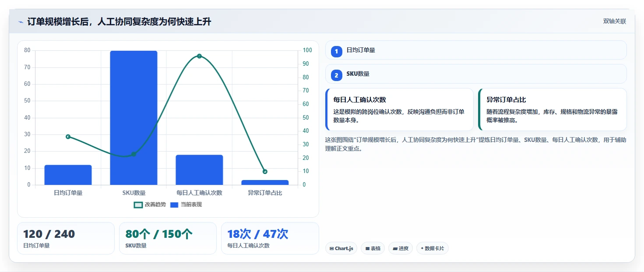Viewport: 644px width, 272px height.
Task: Click the 每日人工确认次数 blue bar
Action: pyautogui.click(x=199, y=170)
